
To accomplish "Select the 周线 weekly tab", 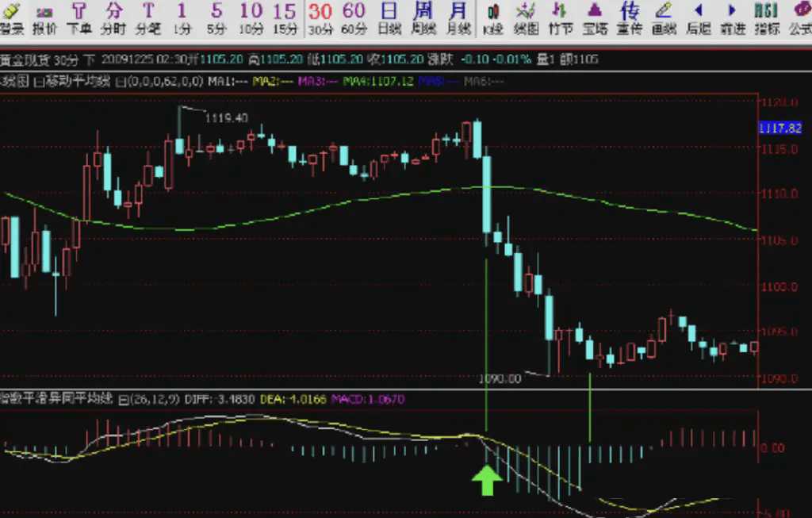I will 423,18.
